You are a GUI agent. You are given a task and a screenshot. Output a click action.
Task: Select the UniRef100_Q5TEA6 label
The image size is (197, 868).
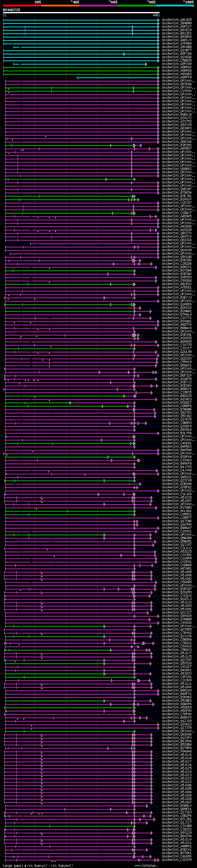(177, 84)
